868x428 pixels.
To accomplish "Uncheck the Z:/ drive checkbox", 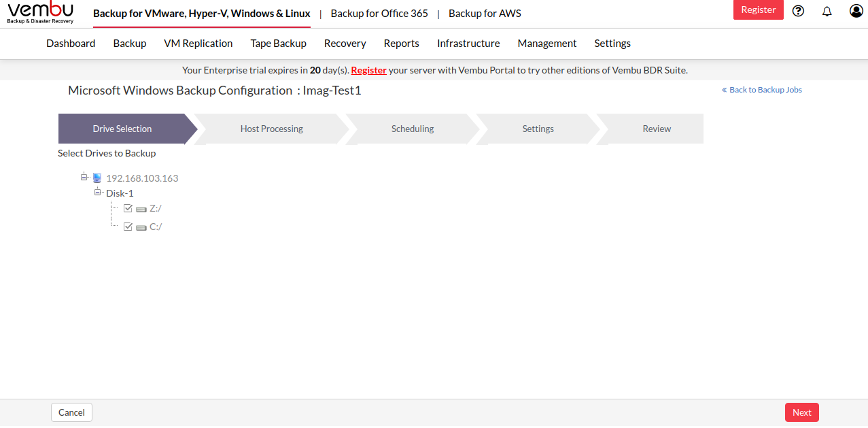I will click(x=128, y=208).
